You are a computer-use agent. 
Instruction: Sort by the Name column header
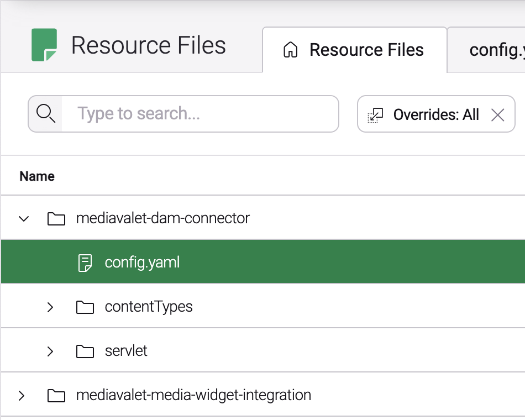tap(37, 176)
